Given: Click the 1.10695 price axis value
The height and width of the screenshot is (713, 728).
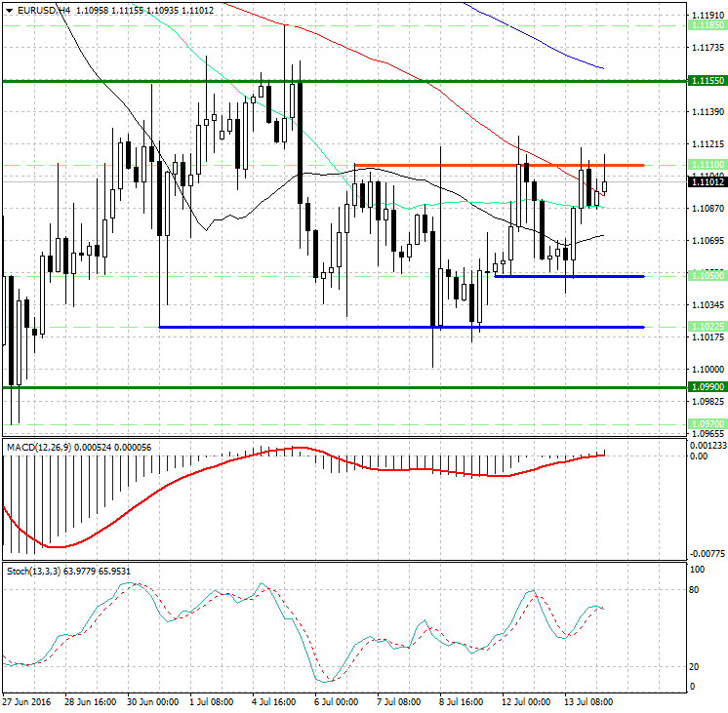Looking at the screenshot, I should coord(708,241).
